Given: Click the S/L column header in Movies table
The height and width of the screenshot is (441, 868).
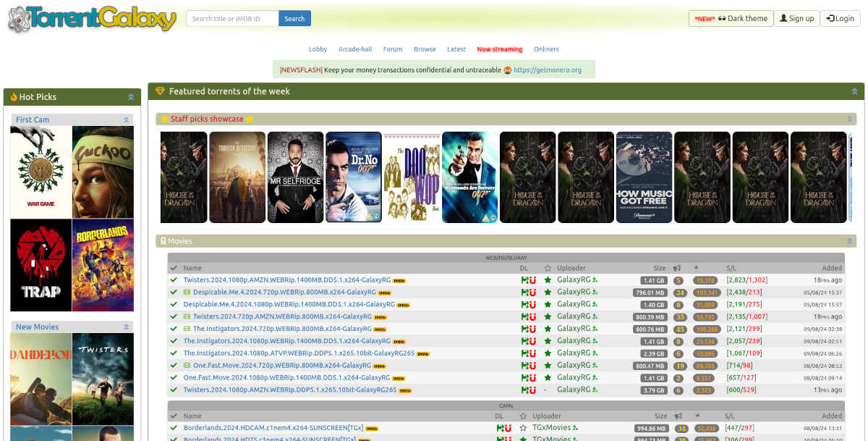Looking at the screenshot, I should 731,268.
